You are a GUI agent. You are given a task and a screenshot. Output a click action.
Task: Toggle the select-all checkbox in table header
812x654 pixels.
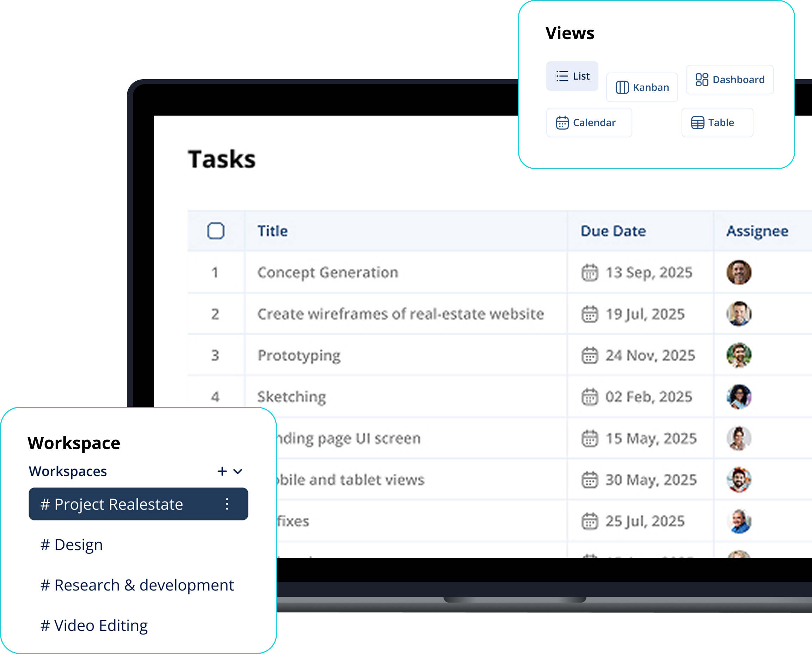coord(216,231)
